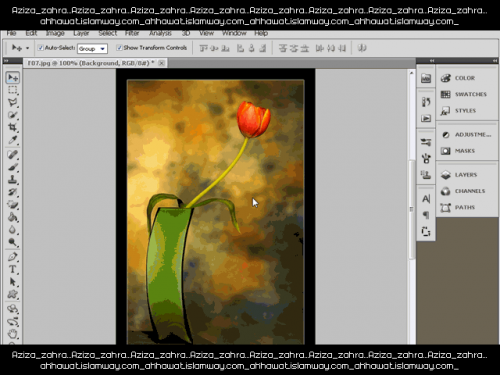Select the Polygonal Lasso tool
Screen dimensions: 500x375
pos(13,102)
